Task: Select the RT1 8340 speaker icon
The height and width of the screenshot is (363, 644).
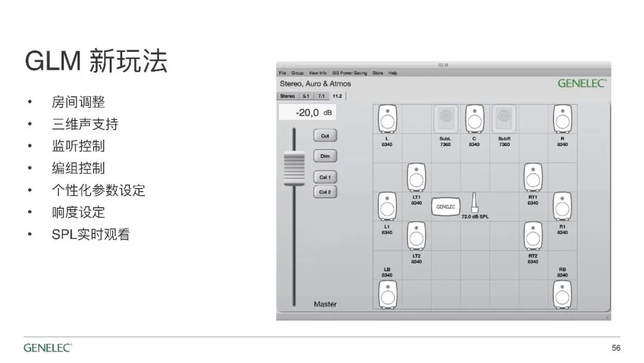Action: pos(533,177)
